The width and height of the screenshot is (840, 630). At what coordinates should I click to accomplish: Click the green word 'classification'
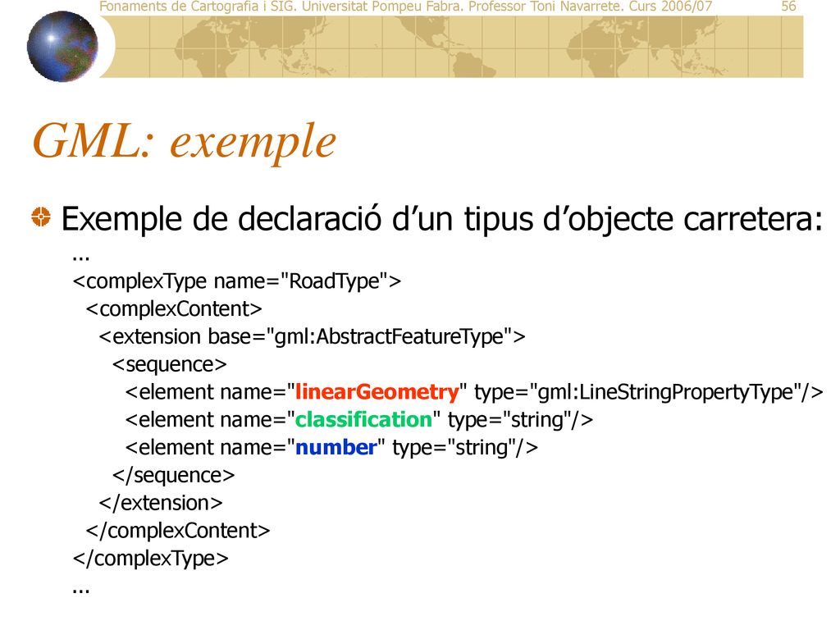363,420
